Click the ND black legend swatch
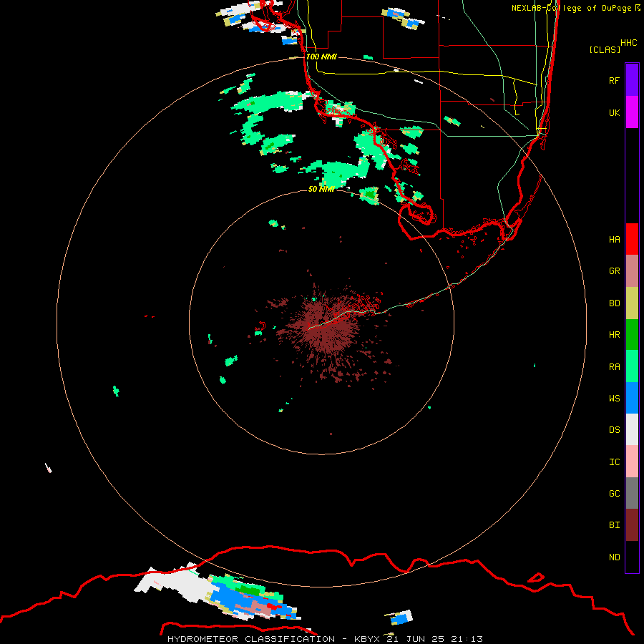Screen dimensions: 644x644 [632, 557]
